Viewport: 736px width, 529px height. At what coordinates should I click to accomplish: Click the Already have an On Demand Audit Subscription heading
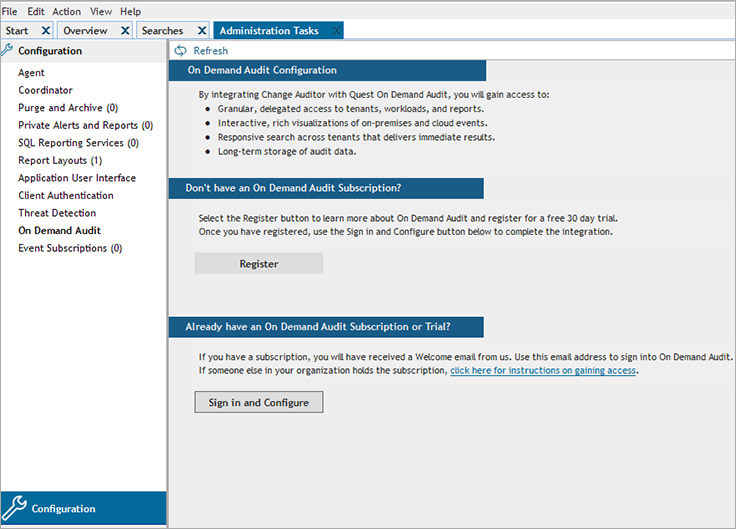pyautogui.click(x=326, y=327)
